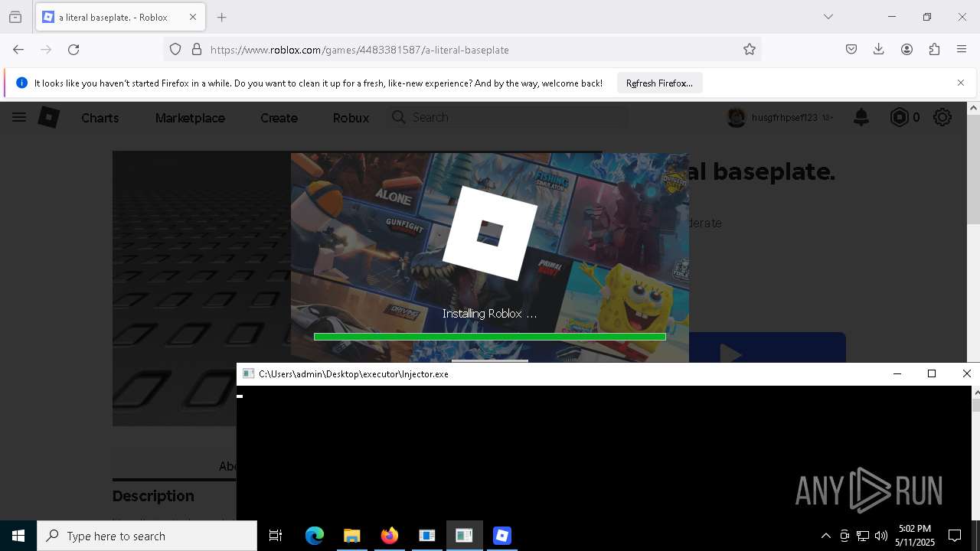Open volume control tray icon
The height and width of the screenshot is (551, 980).
pos(881,536)
